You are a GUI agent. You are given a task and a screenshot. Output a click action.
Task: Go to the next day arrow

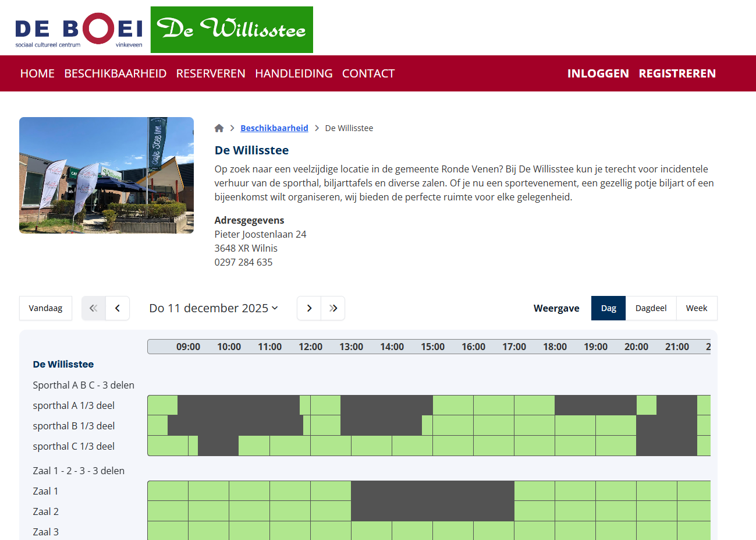point(309,308)
